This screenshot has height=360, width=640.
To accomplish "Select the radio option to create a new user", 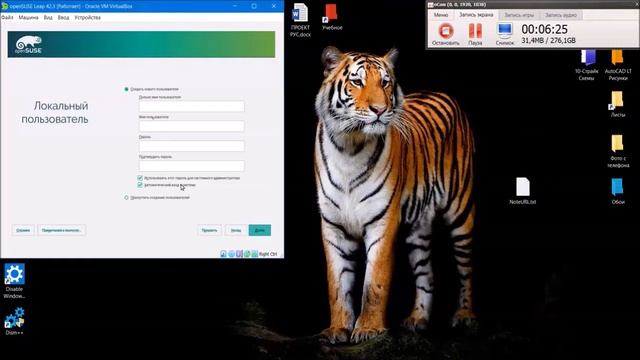I will (126, 89).
